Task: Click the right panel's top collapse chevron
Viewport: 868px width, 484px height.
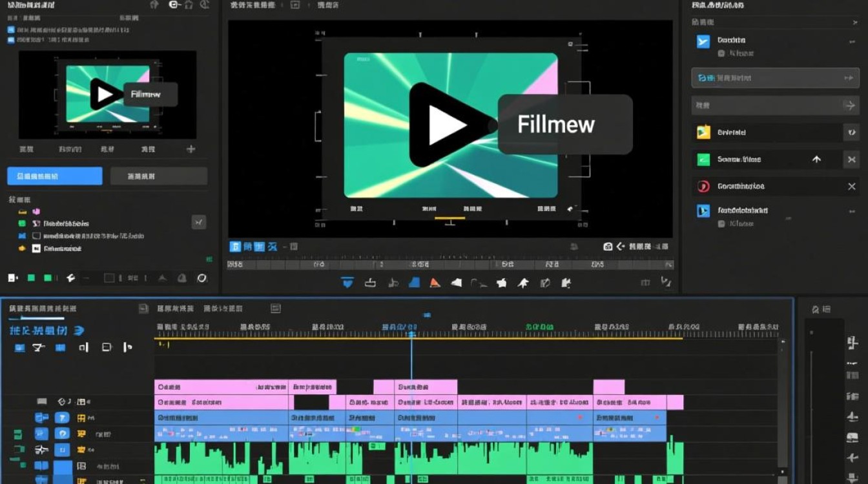Action: click(x=854, y=22)
